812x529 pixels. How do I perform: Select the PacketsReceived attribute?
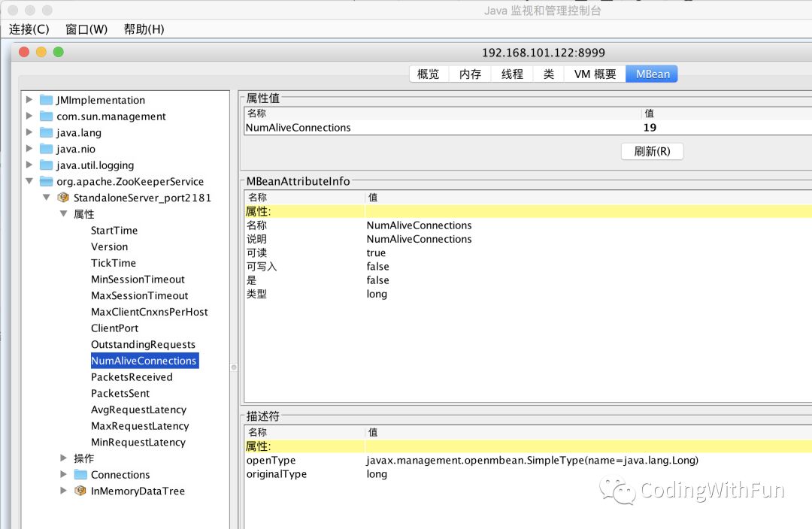(x=132, y=376)
